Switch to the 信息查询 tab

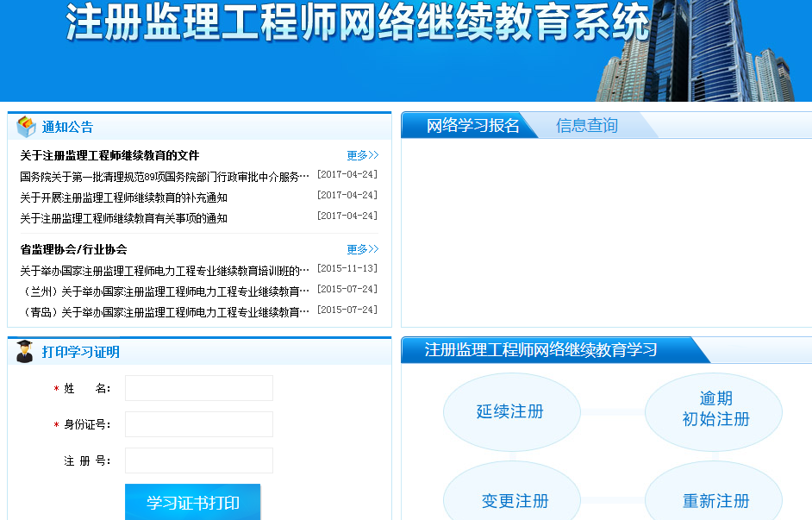tap(587, 126)
